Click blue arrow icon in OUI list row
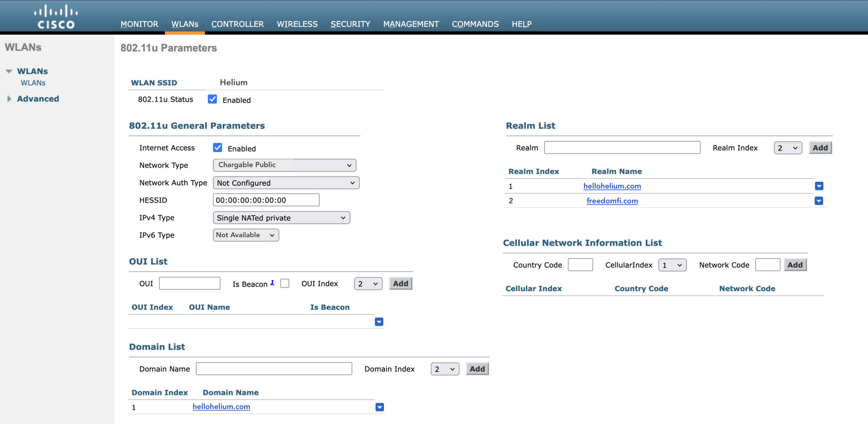The image size is (868, 424). (x=379, y=322)
